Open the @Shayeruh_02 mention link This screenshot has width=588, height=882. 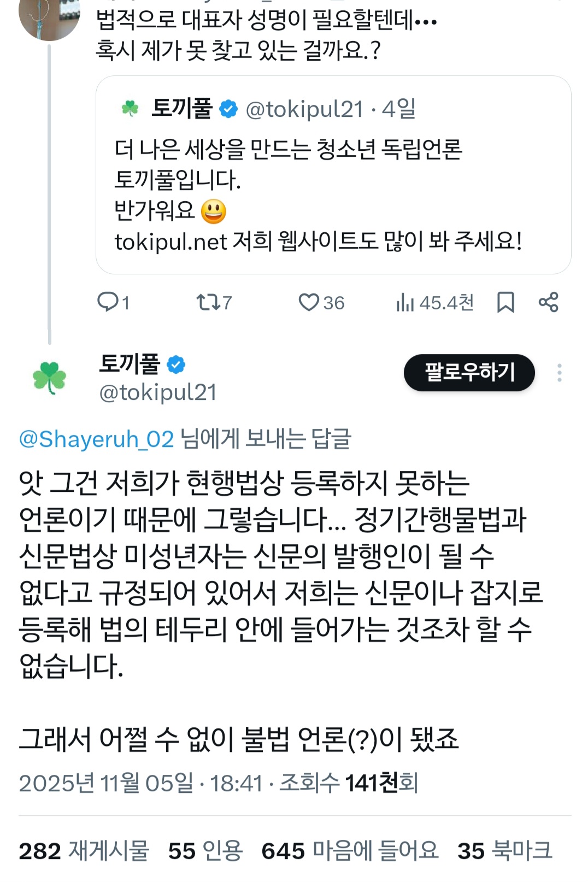[x=96, y=439]
